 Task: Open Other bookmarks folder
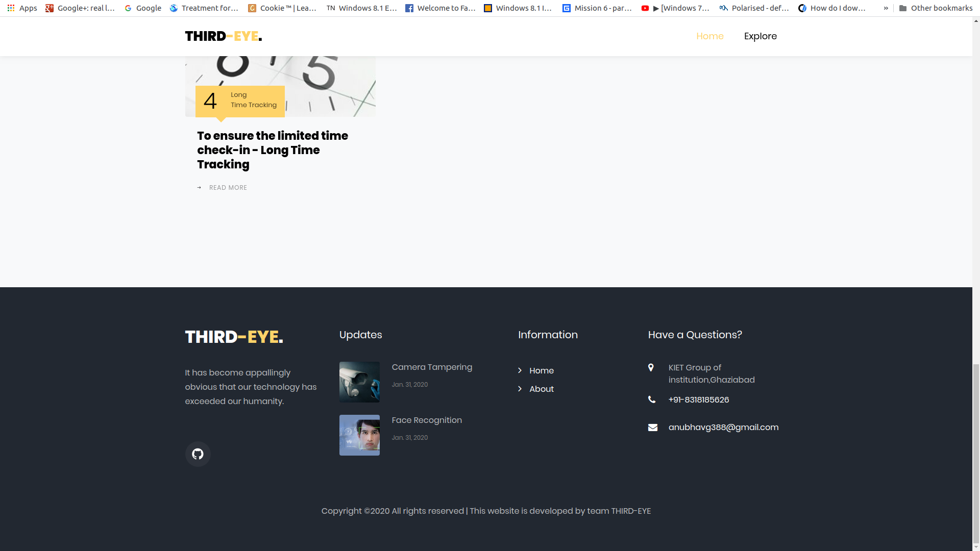pos(936,8)
